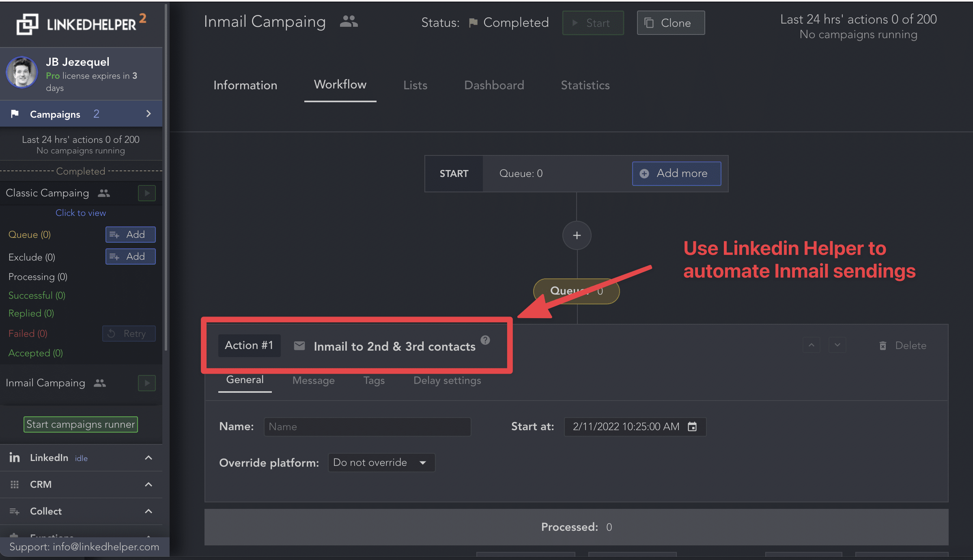Click the Name input field
Screen dimensions: 973x560
coord(368,426)
